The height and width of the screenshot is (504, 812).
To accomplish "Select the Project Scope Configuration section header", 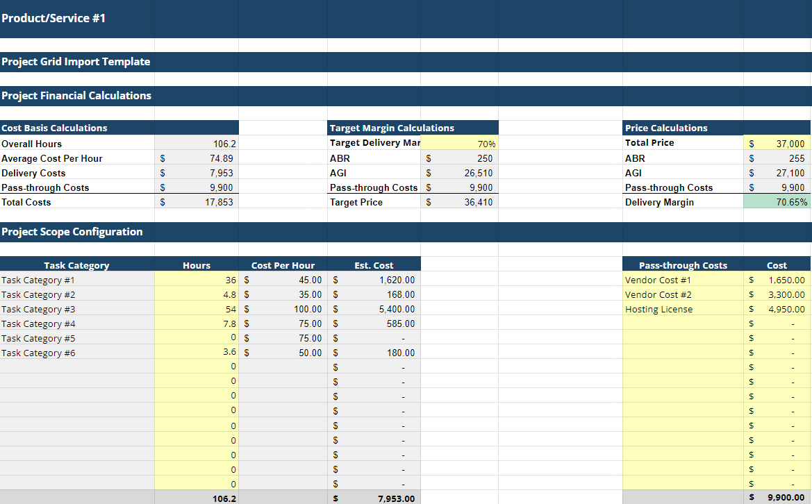I will (x=72, y=232).
